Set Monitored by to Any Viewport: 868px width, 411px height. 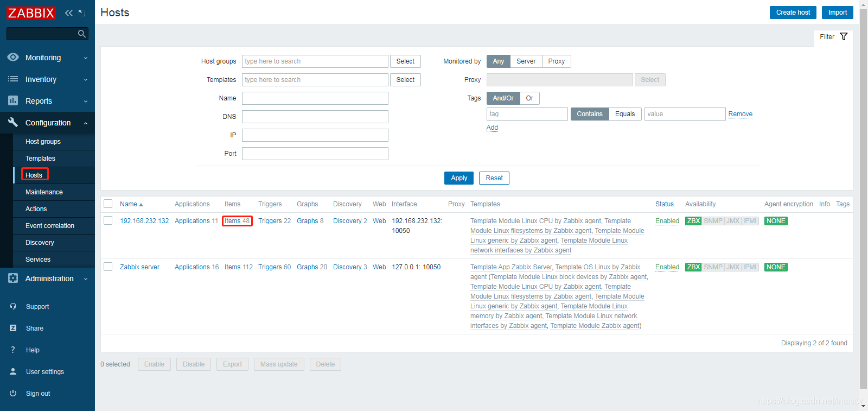(499, 61)
